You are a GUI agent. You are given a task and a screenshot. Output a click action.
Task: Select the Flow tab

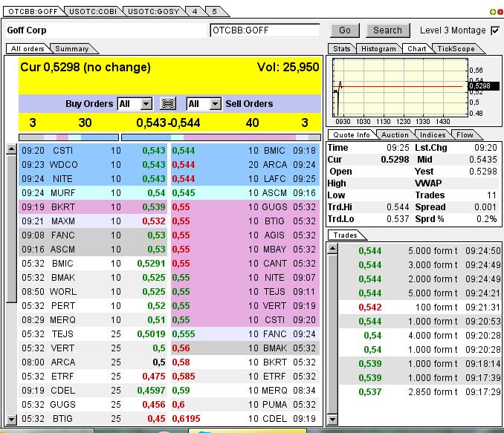[x=465, y=135]
